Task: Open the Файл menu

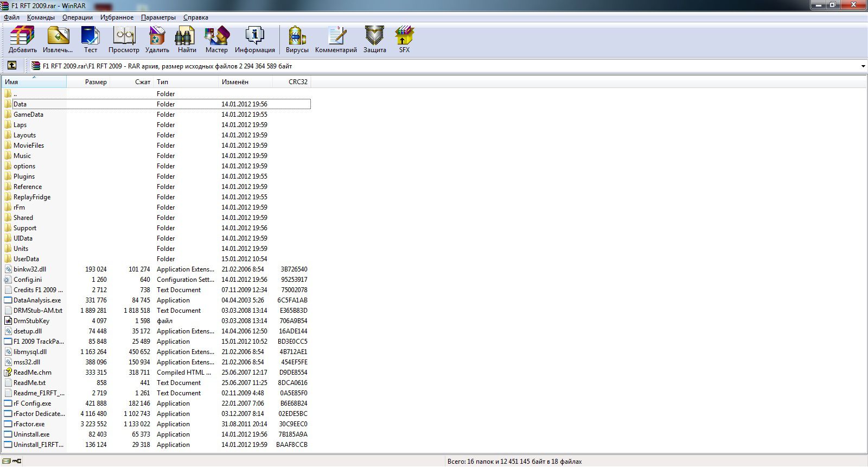Action: point(11,17)
